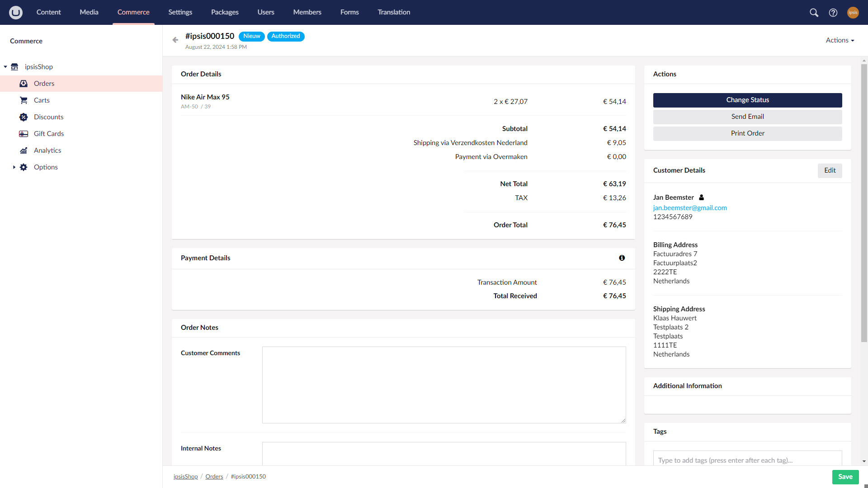Select the Carts shopping cart icon
The width and height of the screenshot is (868, 488).
pos(24,100)
